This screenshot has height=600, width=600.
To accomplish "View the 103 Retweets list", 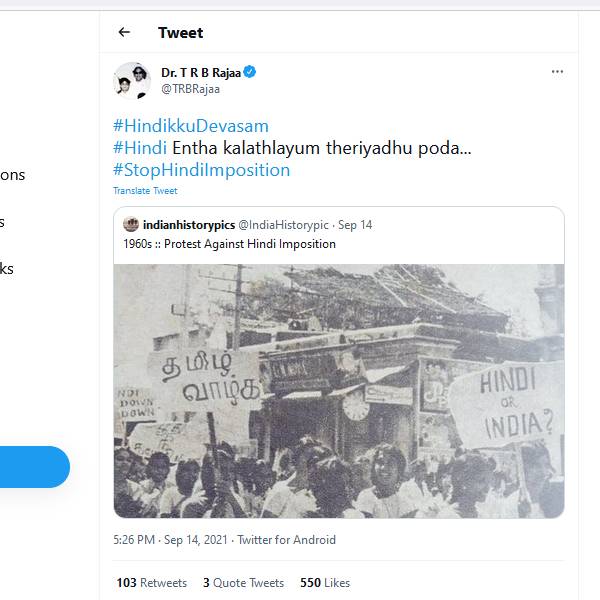I will [x=150, y=582].
